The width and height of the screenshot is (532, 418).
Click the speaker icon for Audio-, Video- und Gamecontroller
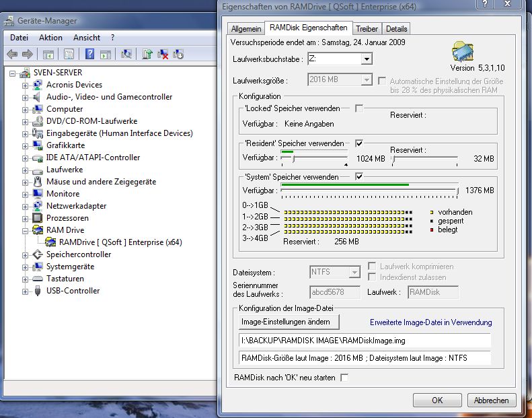pos(36,97)
